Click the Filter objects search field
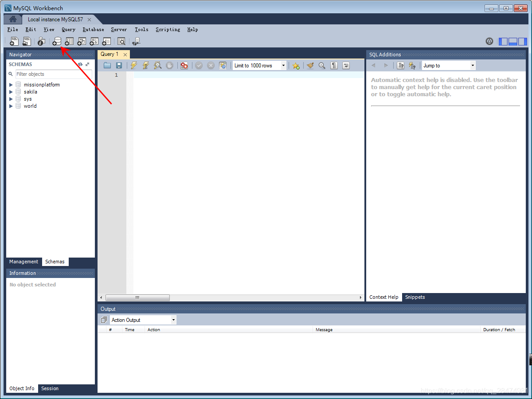Screen dimensions: 532x399 [54, 74]
